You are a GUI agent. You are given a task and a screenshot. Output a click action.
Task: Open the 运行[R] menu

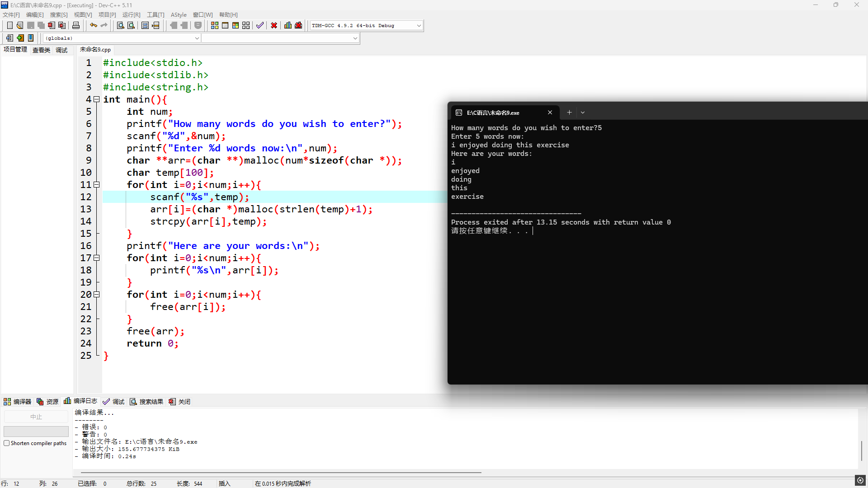tap(131, 14)
